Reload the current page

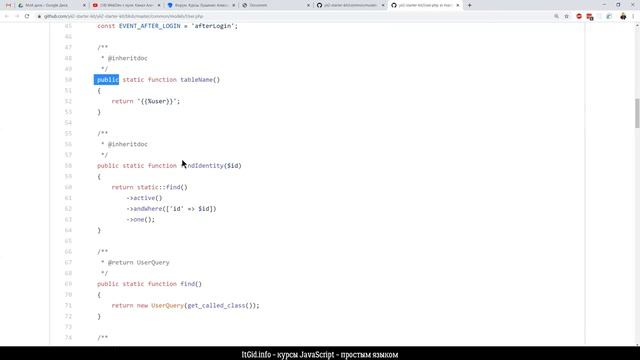[x=27, y=16]
